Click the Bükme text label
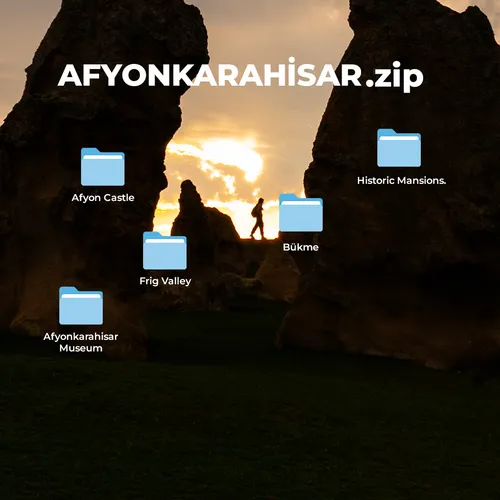500x500 pixels. point(301,247)
